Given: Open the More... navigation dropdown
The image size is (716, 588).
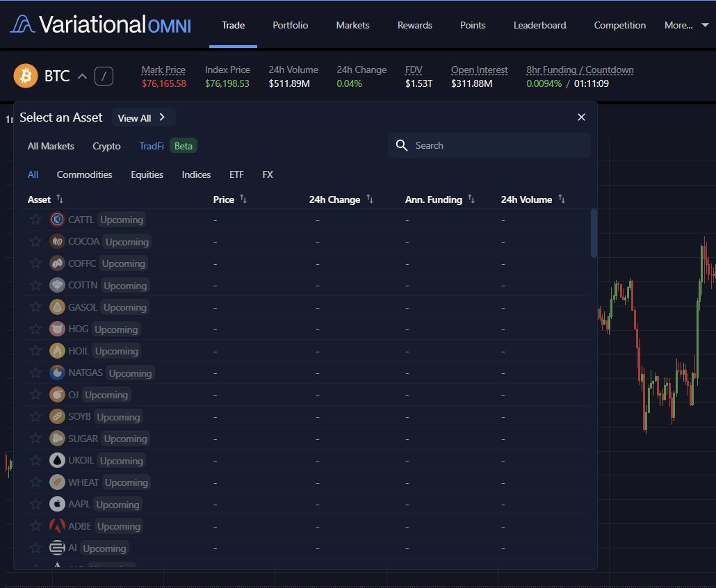Looking at the screenshot, I should coord(686,25).
